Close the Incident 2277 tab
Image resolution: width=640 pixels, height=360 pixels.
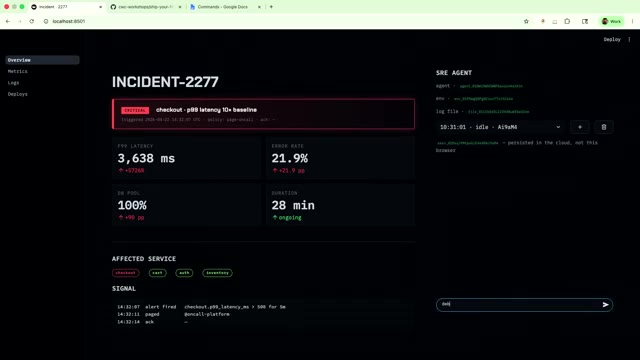[100, 7]
